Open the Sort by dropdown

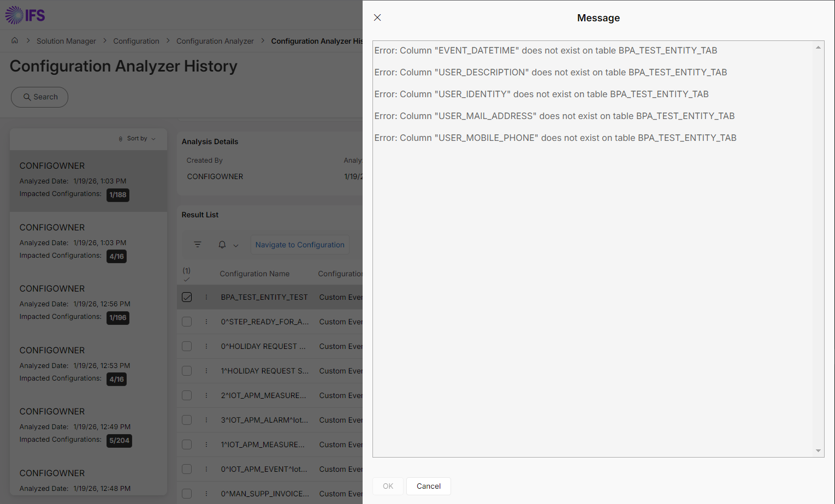coord(137,139)
